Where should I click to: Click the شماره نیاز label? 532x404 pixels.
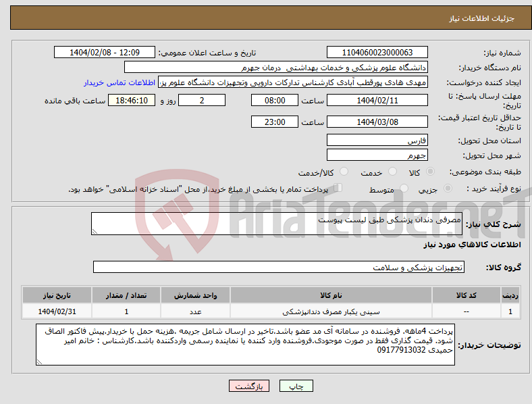pos(502,53)
